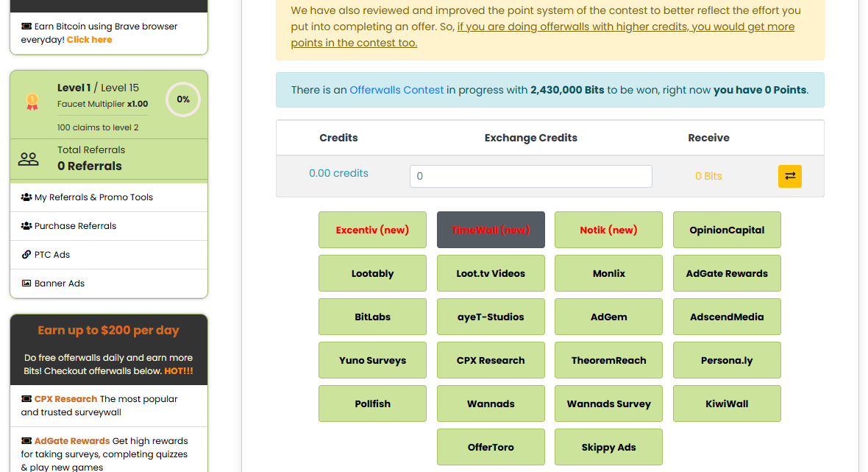Image resolution: width=868 pixels, height=472 pixels.
Task: Open the AdscendMedia offerwall
Action: coord(727,317)
